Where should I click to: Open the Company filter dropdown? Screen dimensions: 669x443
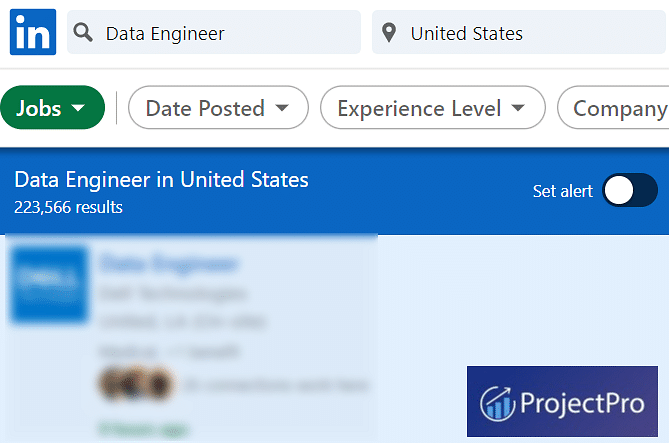[614, 108]
